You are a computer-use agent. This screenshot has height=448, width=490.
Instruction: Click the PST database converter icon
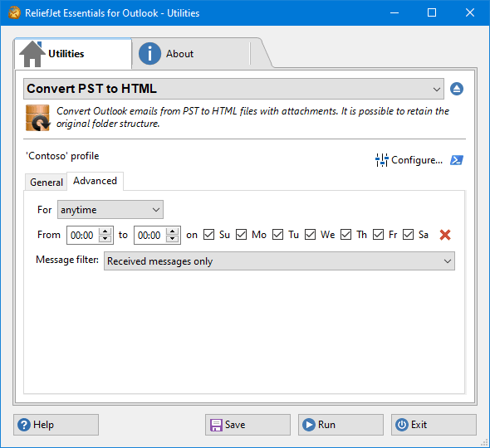pos(38,118)
